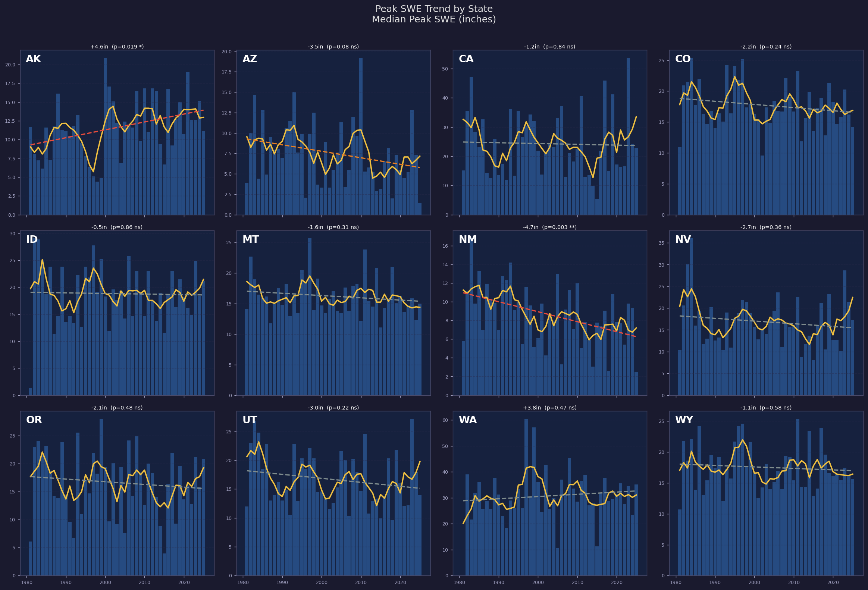The image size is (868, 590).
Task: Click the CA state label
Action: [466, 59]
